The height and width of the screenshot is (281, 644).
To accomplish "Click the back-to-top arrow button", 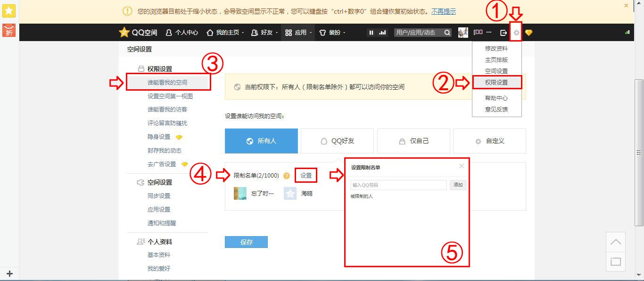I will (x=616, y=242).
